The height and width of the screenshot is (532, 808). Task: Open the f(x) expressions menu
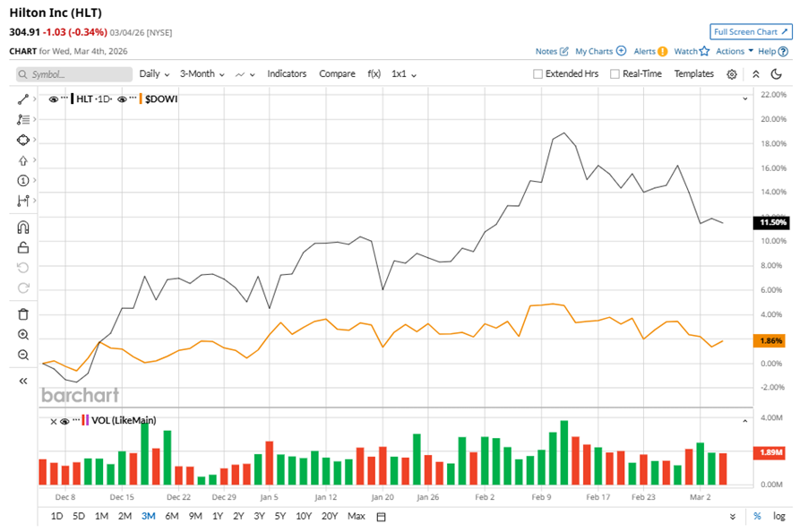click(374, 74)
